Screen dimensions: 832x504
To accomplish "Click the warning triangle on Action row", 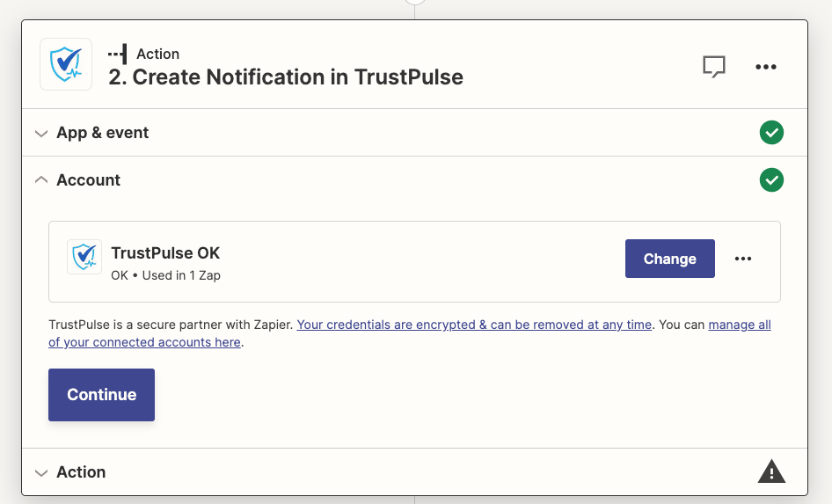I will coord(771,471).
